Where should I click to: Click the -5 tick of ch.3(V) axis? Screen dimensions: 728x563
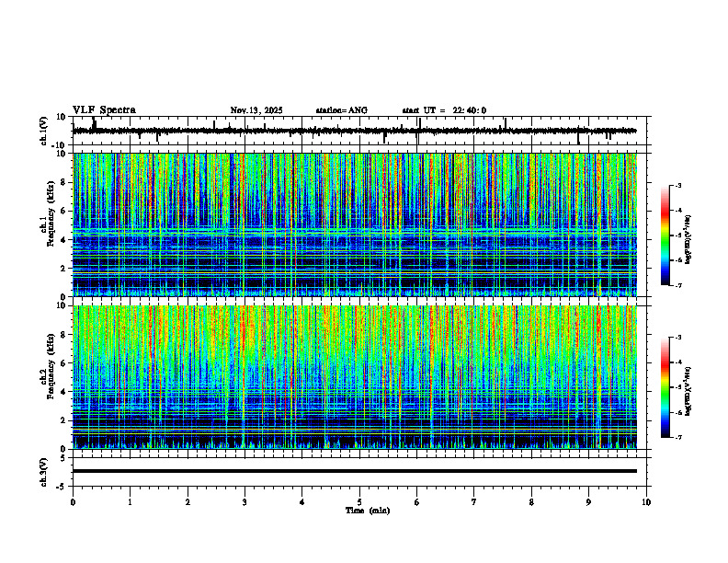[63, 487]
